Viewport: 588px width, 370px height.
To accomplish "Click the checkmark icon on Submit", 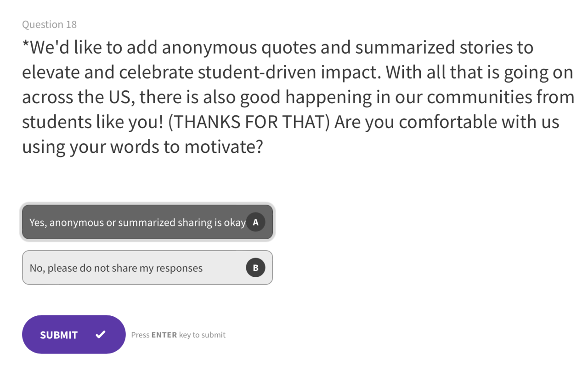I will 101,335.
